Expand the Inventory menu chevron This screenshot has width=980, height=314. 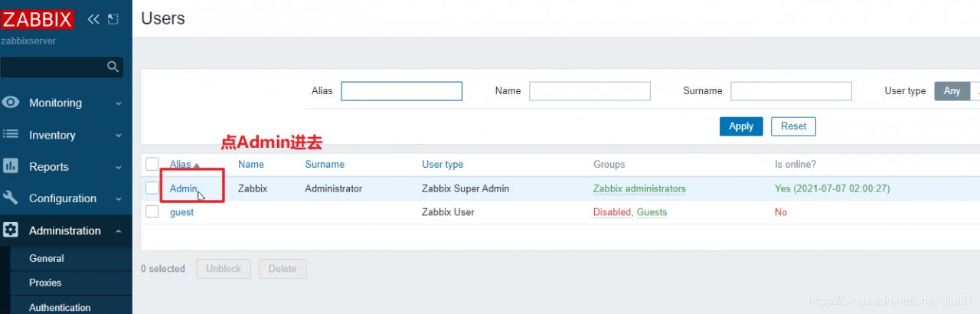pyautogui.click(x=119, y=136)
